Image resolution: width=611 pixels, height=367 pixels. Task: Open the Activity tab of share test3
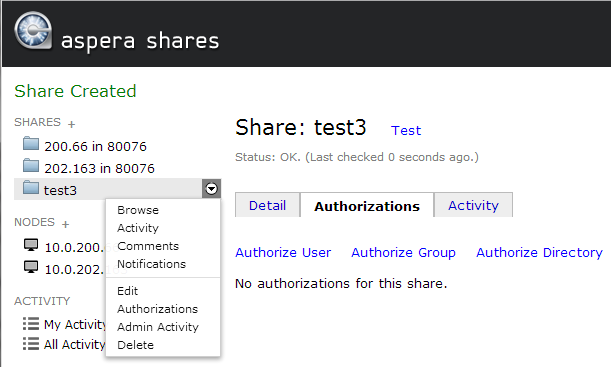pyautogui.click(x=473, y=205)
